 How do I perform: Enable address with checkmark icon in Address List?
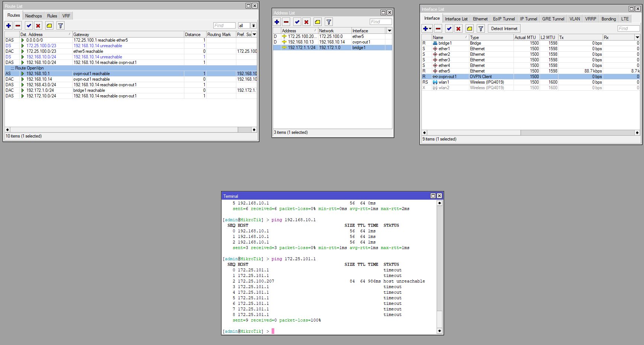(x=297, y=22)
